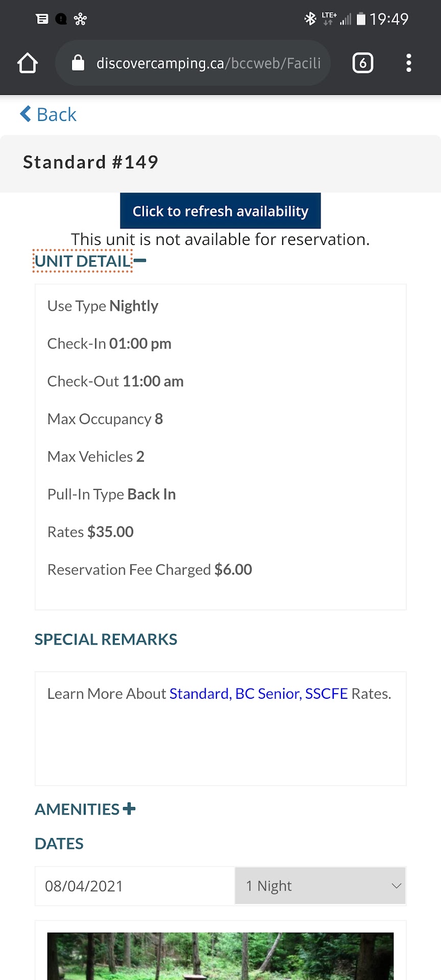Tap the AMENITIES heading text

(x=77, y=810)
